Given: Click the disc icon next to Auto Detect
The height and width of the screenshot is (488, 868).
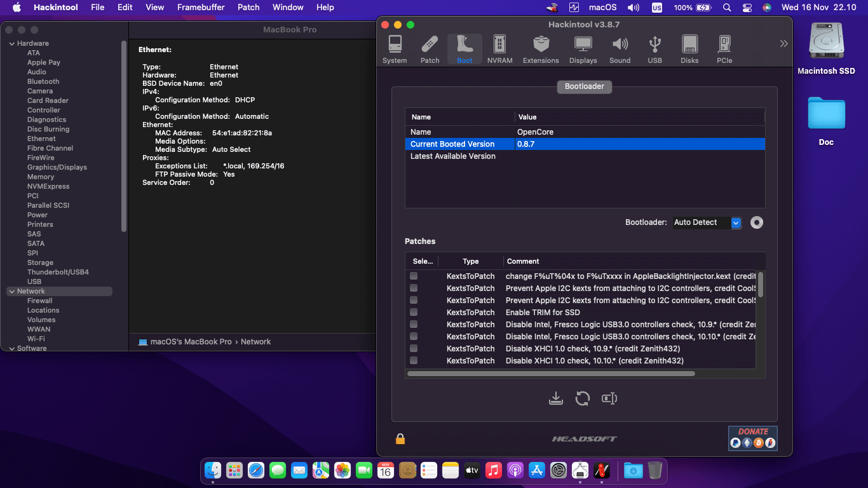Looking at the screenshot, I should click(x=756, y=222).
